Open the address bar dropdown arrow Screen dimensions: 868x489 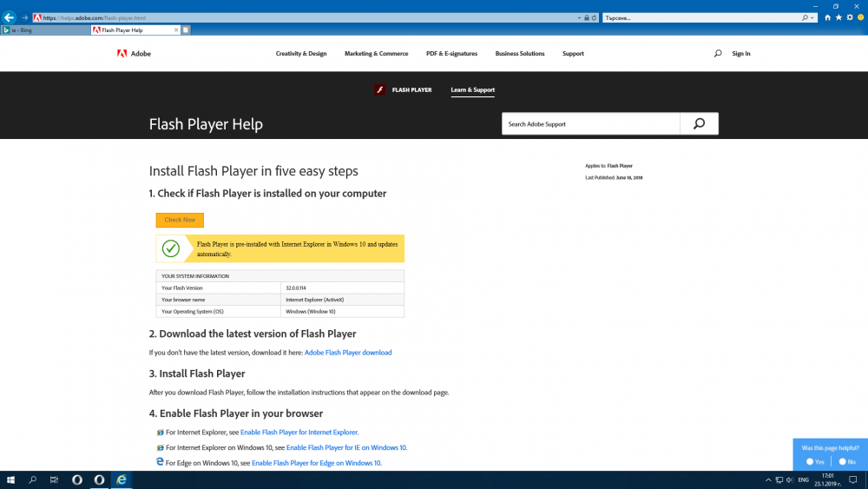[x=579, y=17]
